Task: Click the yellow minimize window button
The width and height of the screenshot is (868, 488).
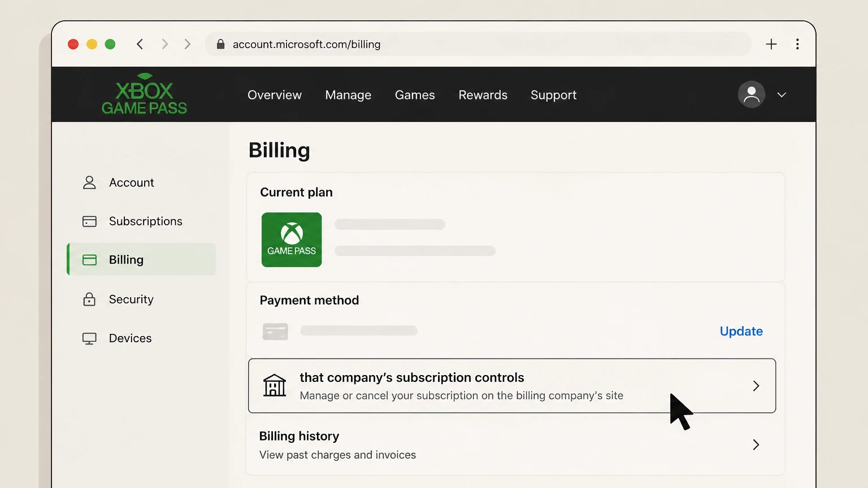Action: click(x=92, y=44)
